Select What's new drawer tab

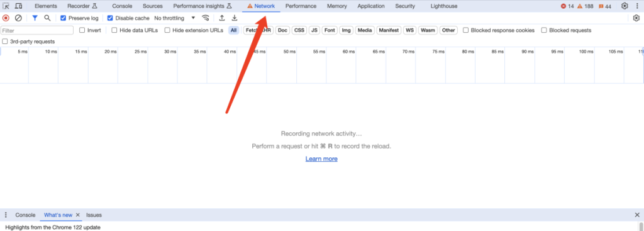(x=58, y=215)
